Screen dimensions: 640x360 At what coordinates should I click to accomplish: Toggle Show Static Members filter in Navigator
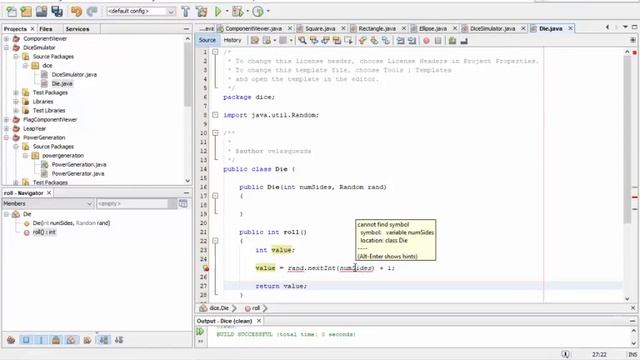pos(41,340)
